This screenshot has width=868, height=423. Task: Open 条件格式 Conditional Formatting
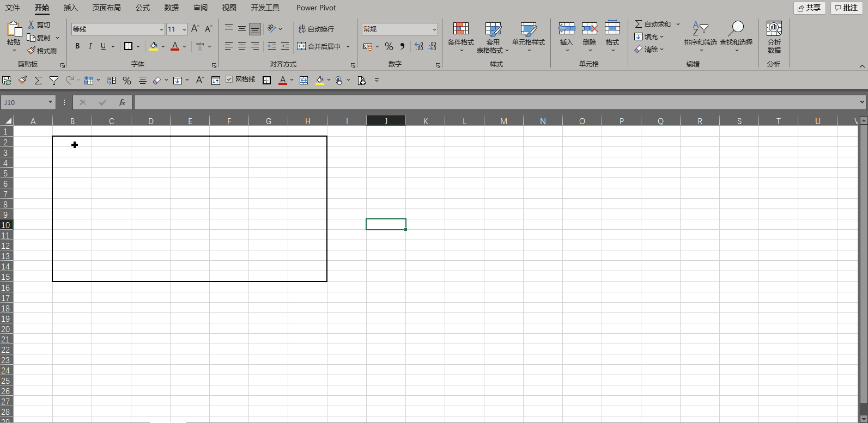[461, 37]
